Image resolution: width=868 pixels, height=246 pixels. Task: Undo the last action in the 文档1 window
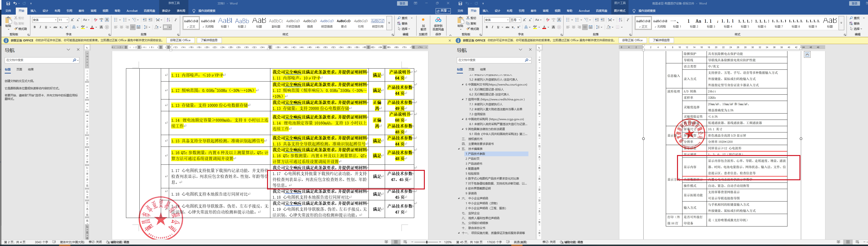pos(15,3)
